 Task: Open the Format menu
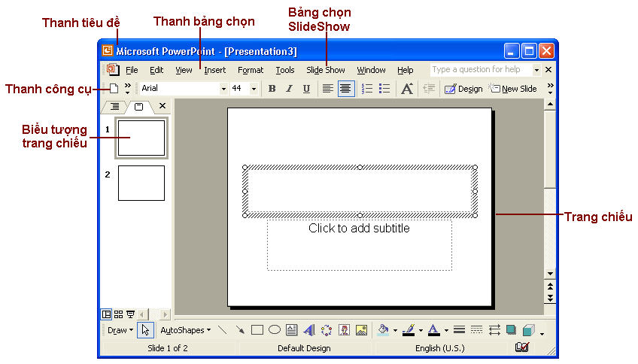251,70
